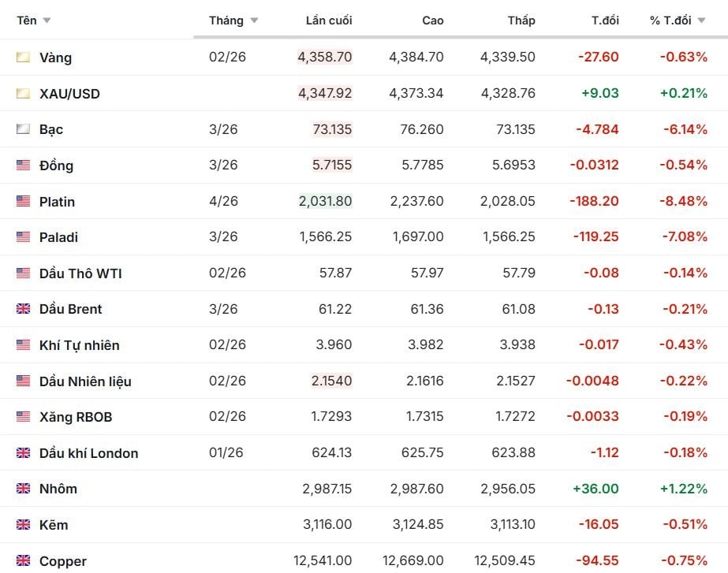Click the UK flag icon beside Nhôm
Viewport: 728px width, 573px height.
click(23, 489)
